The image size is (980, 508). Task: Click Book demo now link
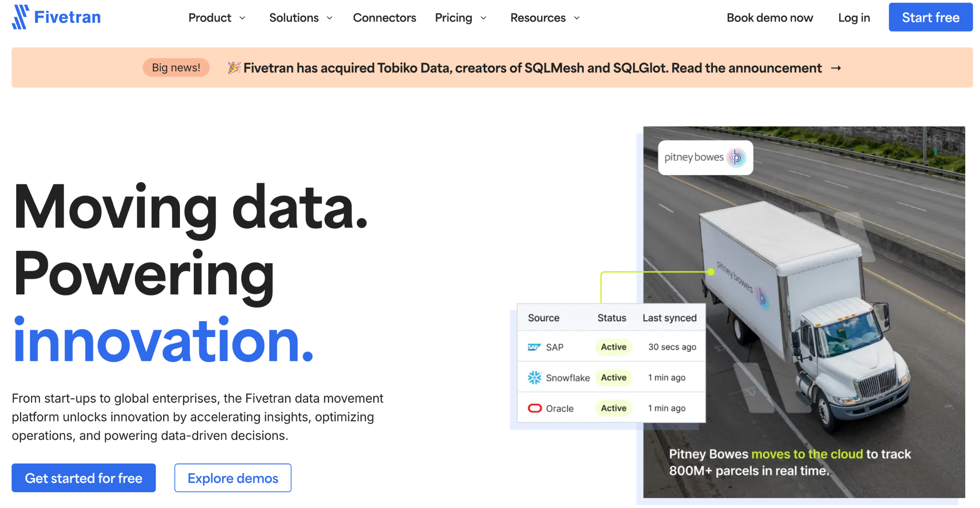770,18
